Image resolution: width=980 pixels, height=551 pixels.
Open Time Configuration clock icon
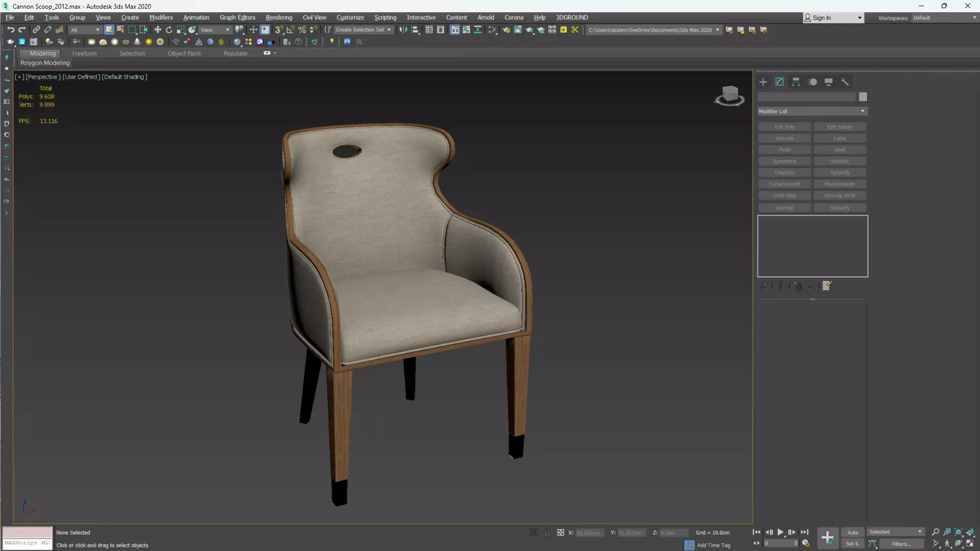click(x=806, y=543)
